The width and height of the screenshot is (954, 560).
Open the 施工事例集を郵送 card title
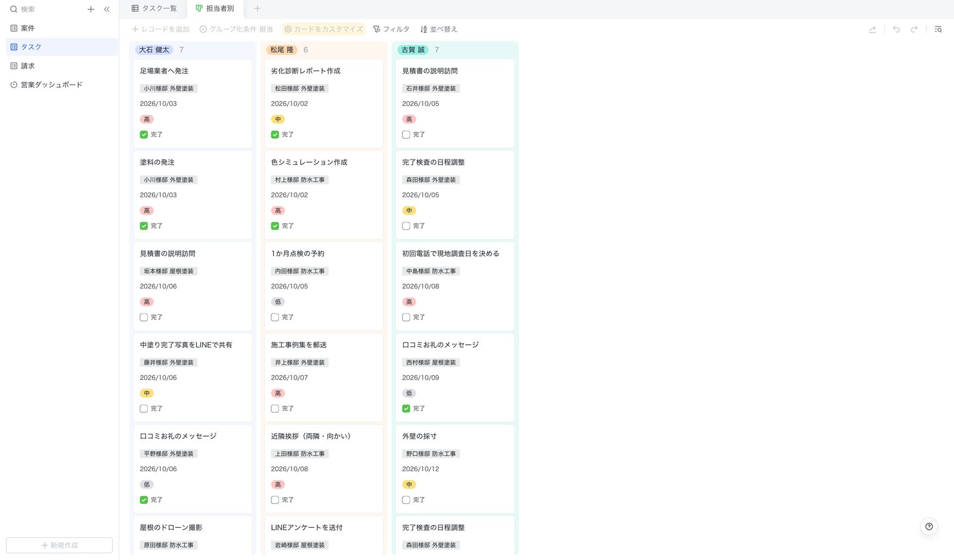tap(299, 345)
